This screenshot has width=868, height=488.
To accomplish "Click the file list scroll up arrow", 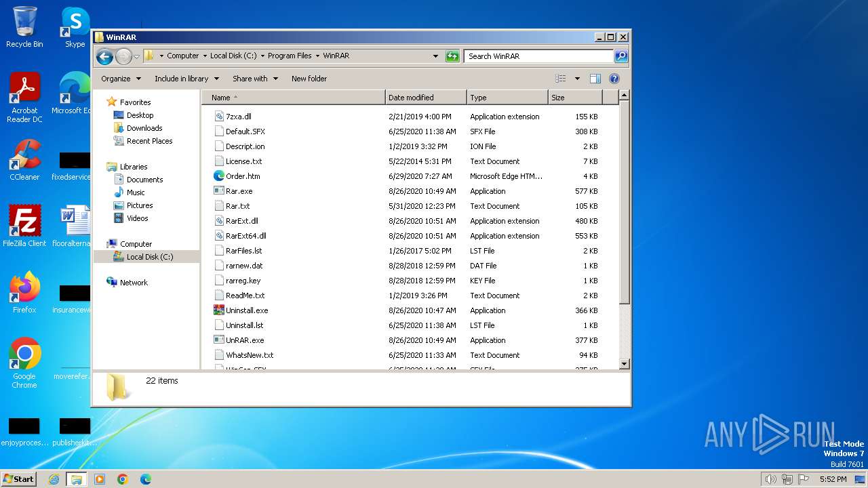I will point(625,96).
